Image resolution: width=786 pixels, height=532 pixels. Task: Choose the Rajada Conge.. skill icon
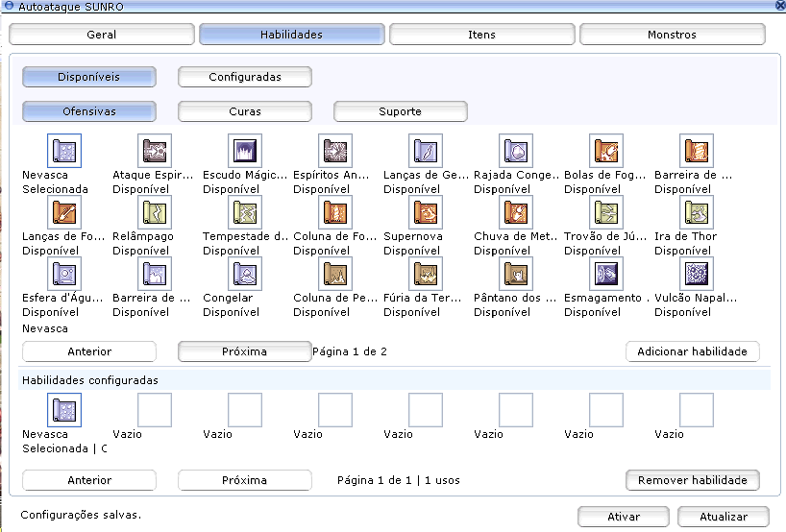tap(516, 151)
